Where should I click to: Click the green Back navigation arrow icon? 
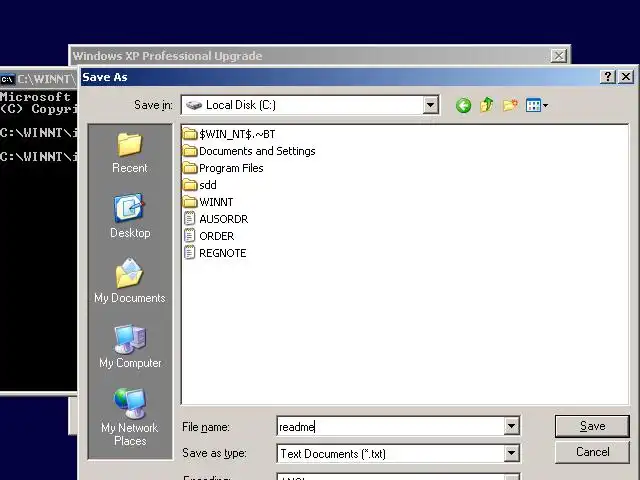click(x=463, y=106)
